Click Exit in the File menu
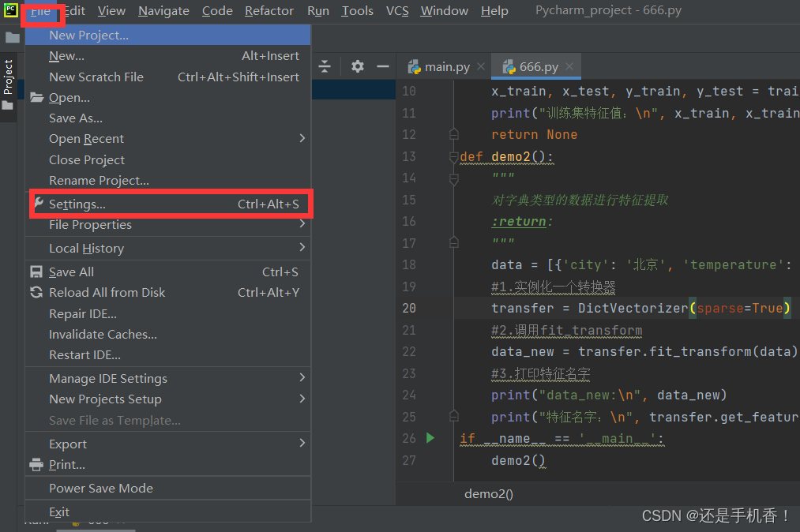The image size is (800, 532). coord(168,511)
